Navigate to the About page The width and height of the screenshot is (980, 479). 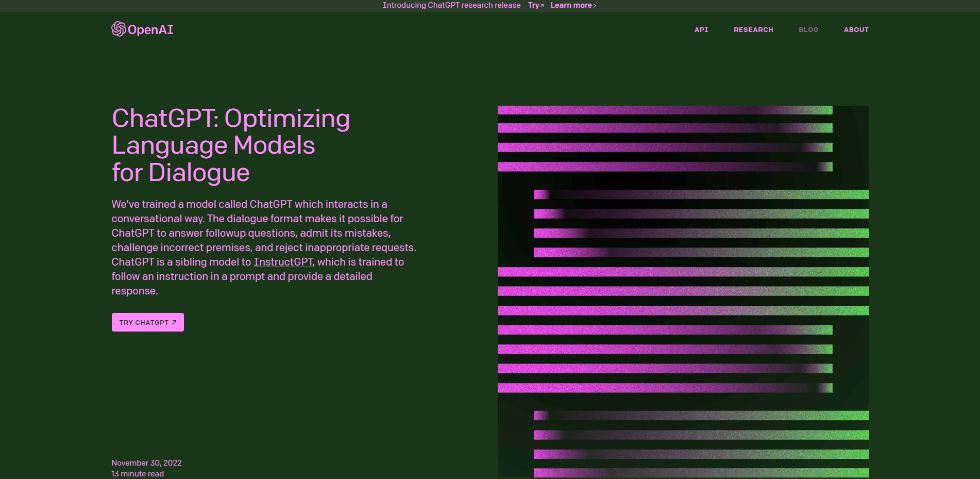click(856, 30)
